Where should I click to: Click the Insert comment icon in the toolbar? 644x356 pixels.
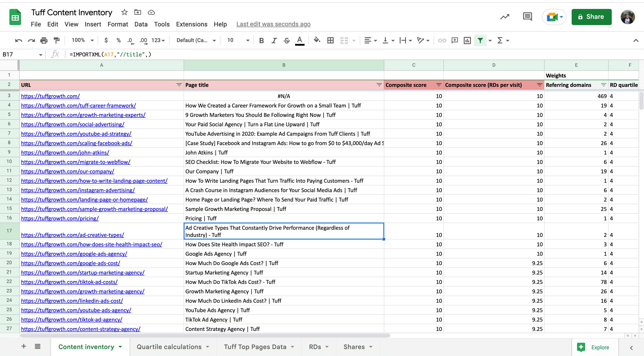point(455,40)
